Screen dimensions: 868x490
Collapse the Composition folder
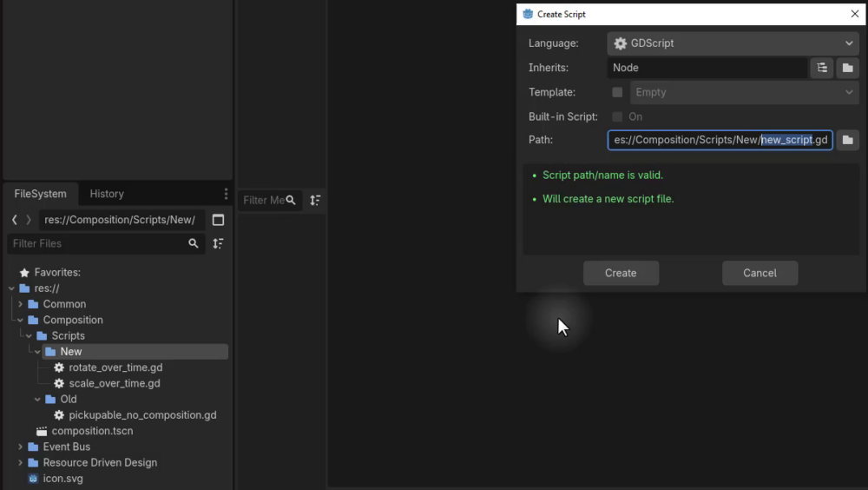pyautogui.click(x=21, y=320)
